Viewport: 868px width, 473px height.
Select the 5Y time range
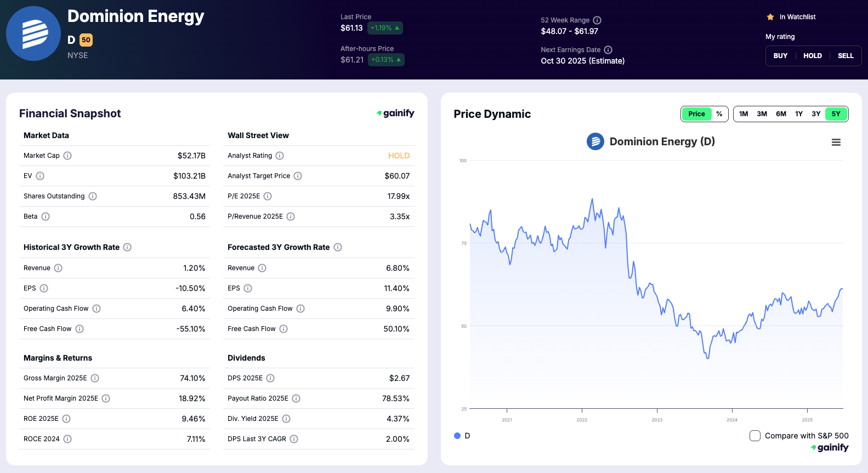tap(836, 114)
